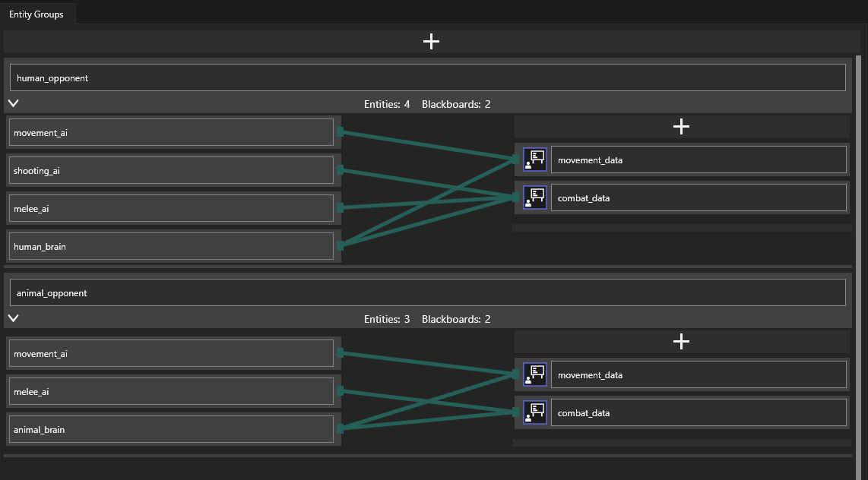Click the movement_ai connector square in human_opponent

pos(340,131)
